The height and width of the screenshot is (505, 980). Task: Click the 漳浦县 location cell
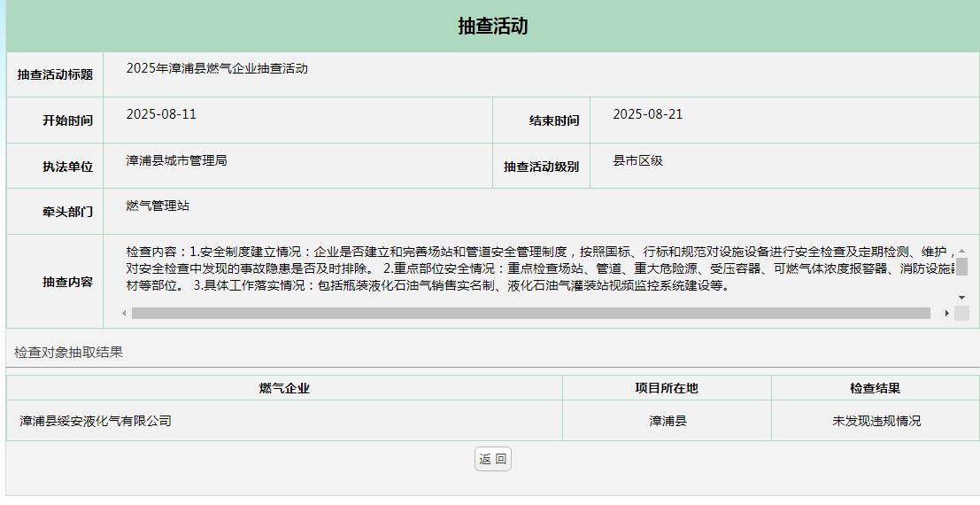(667, 421)
